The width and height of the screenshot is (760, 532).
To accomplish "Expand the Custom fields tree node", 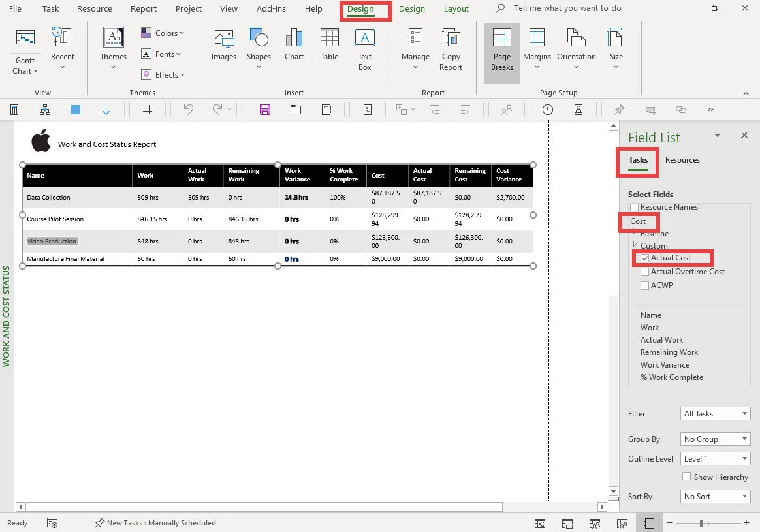I will click(x=635, y=244).
